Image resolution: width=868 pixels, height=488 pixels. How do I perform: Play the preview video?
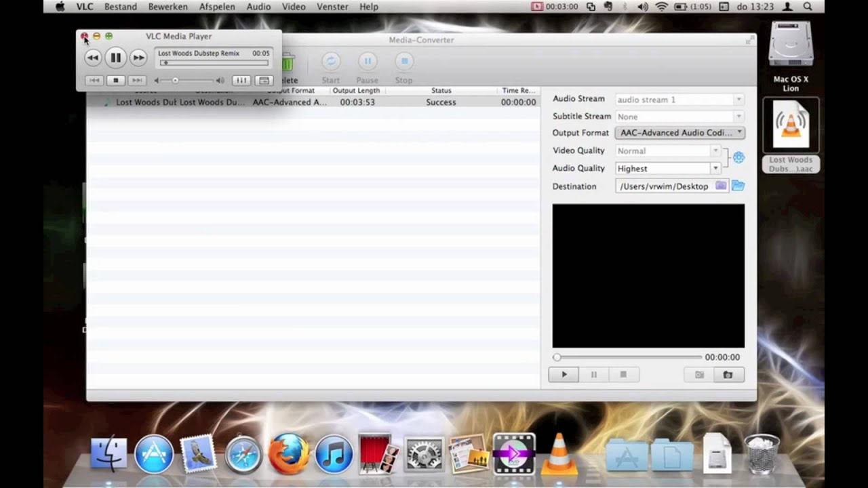click(564, 374)
